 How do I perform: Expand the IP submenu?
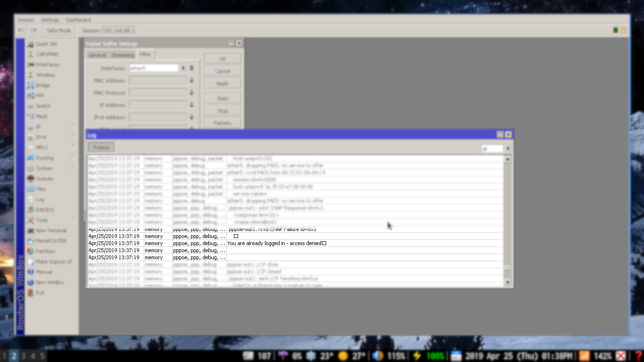click(74, 127)
